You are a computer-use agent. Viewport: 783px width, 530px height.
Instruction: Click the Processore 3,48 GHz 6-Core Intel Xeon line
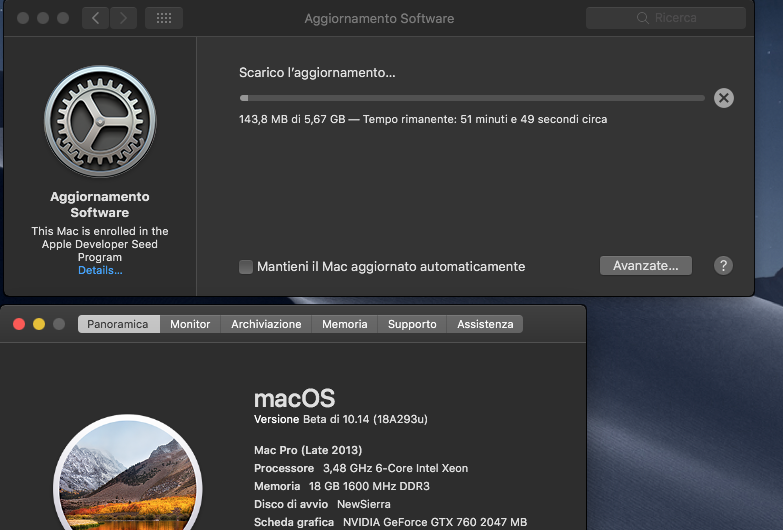tap(361, 468)
